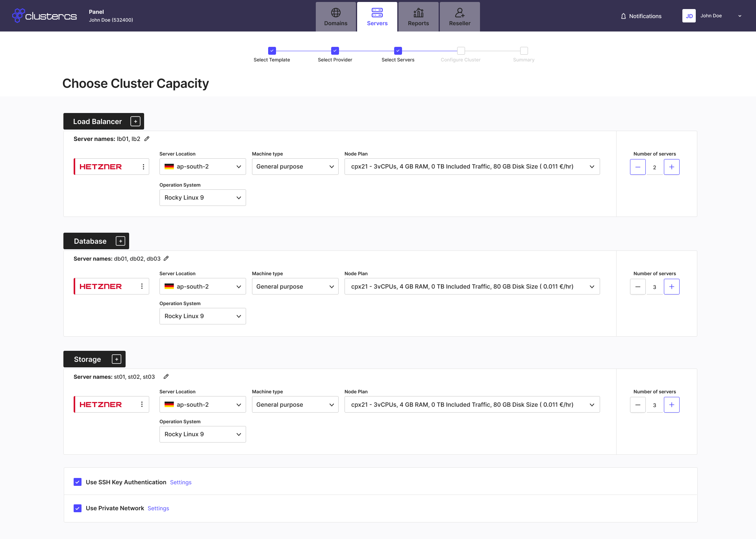The width and height of the screenshot is (756, 539).
Task: Open Load Balancer Server Location dropdown
Action: coord(202,167)
